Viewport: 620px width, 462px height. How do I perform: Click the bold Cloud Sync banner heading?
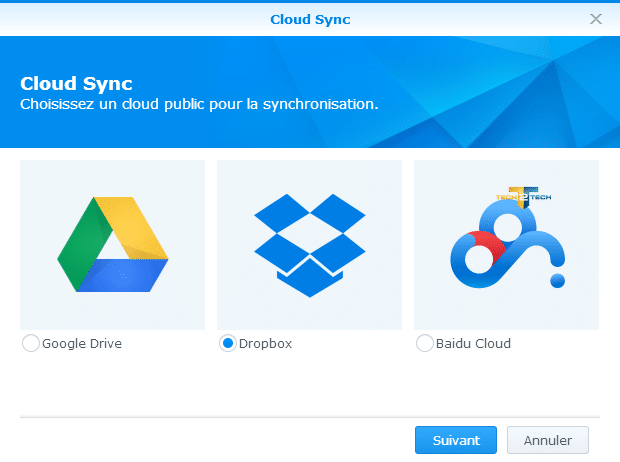[x=76, y=83]
